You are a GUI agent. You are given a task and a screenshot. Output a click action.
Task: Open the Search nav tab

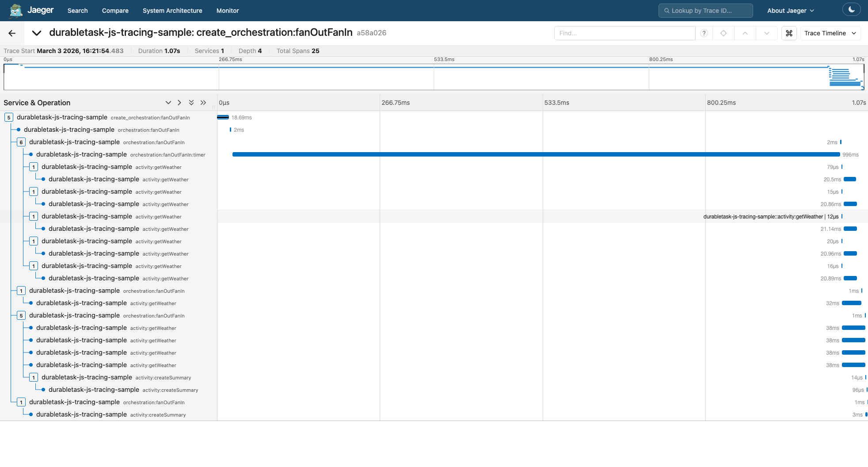[77, 11]
